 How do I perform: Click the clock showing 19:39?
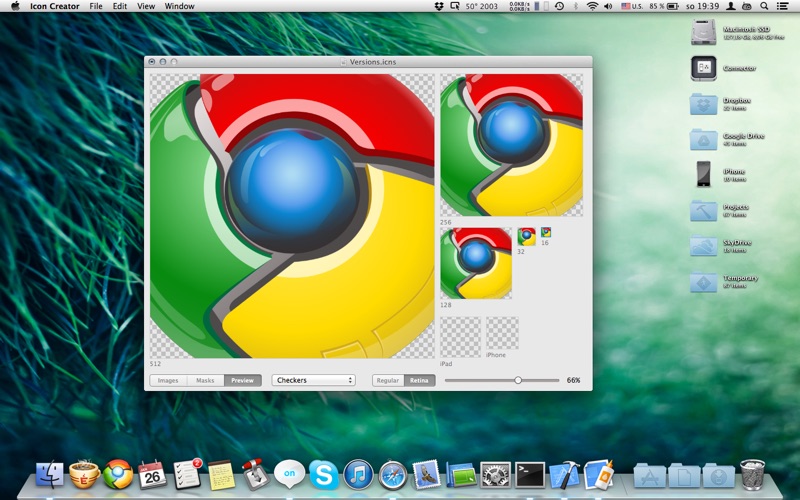tap(703, 6)
